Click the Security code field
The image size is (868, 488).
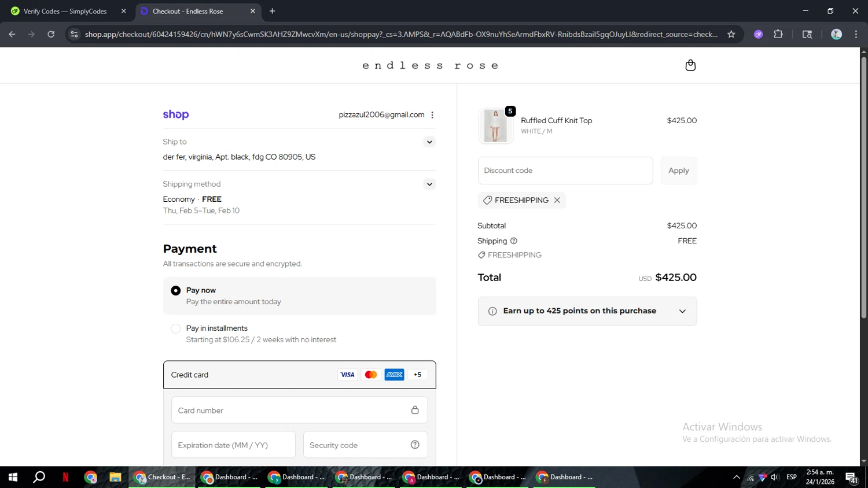coord(365,445)
